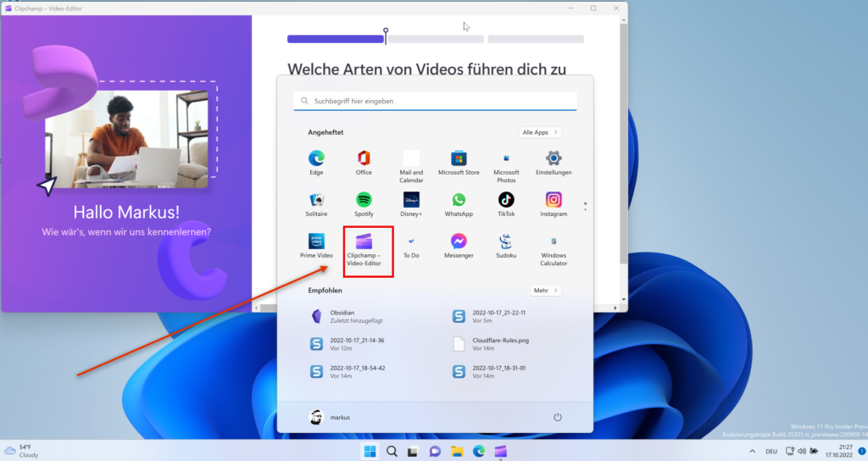868x461 pixels.
Task: Click scroll-right arrow in Clipchamp window
Action: (x=615, y=308)
